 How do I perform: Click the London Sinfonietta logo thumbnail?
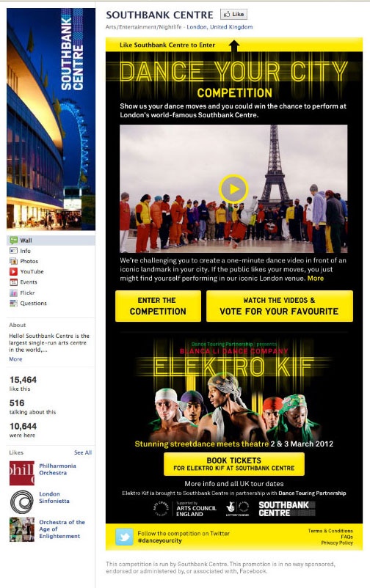[x=22, y=501]
